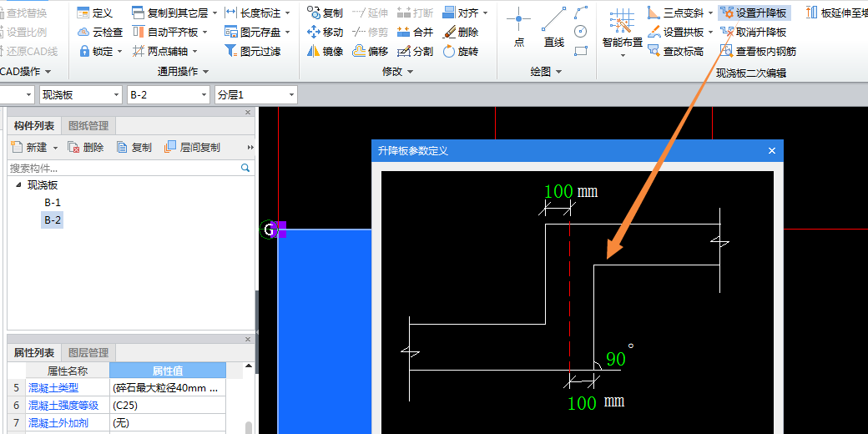Click 取消升降板 tool

[754, 32]
